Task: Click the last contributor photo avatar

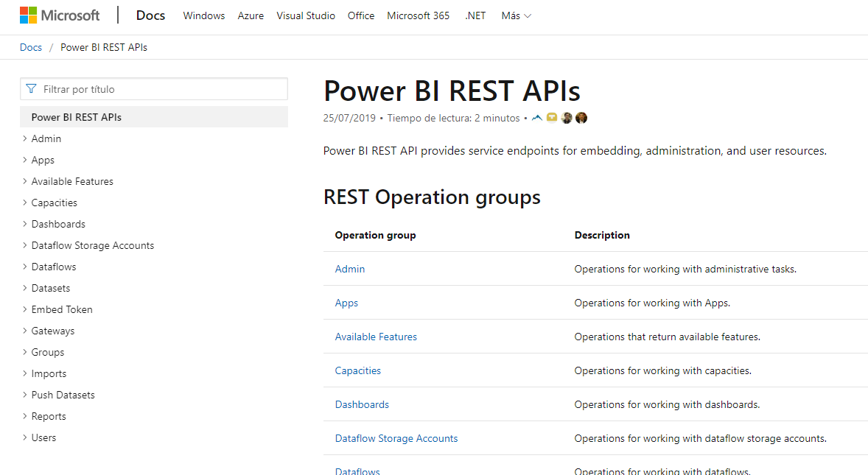Action: [581, 118]
